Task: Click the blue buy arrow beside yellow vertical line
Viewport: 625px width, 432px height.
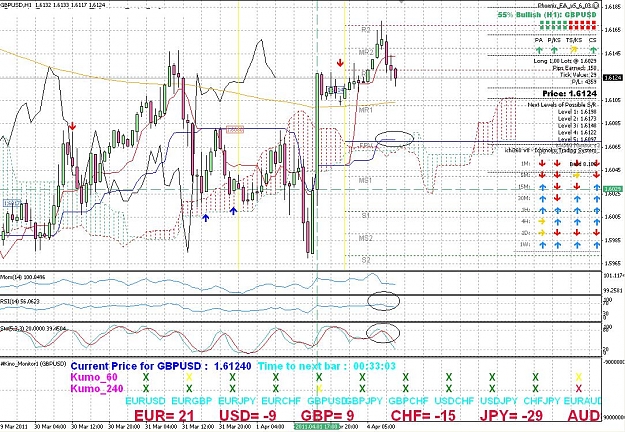Action: click(x=234, y=210)
